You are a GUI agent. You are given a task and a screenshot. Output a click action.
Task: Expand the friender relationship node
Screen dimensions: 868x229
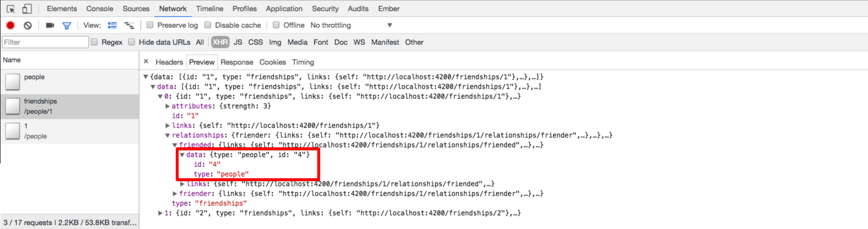[175, 194]
